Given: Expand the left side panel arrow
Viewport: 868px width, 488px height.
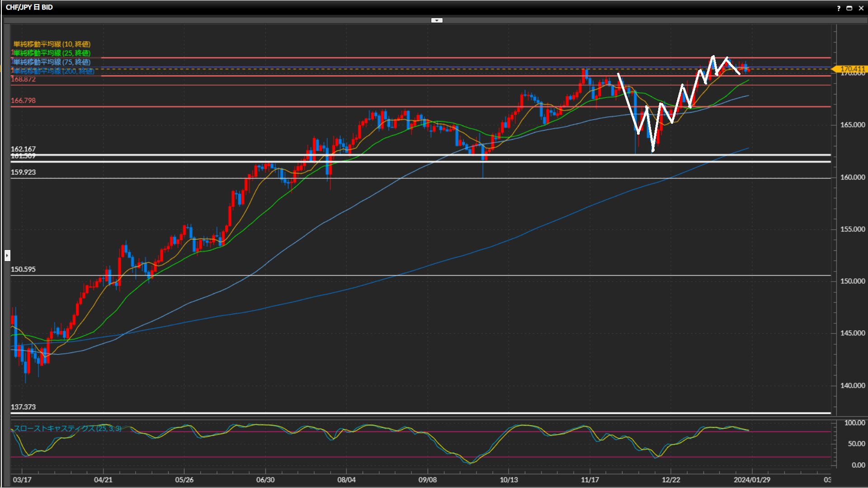Looking at the screenshot, I should [x=7, y=256].
